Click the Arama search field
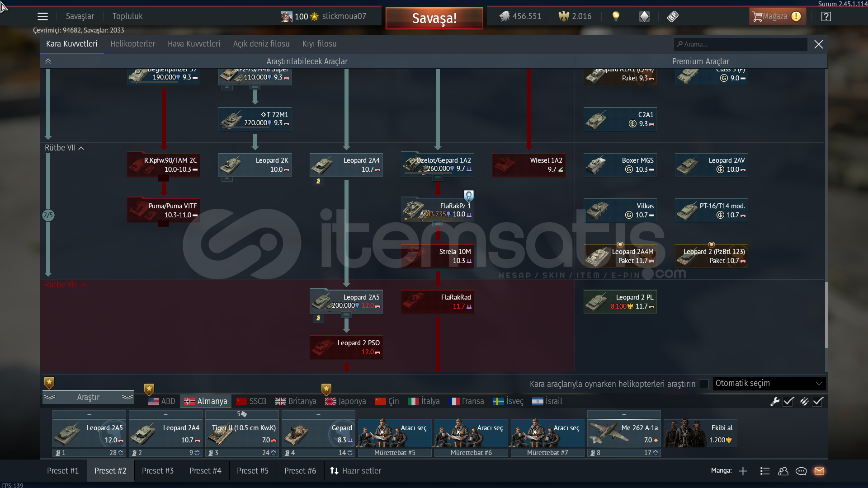 (741, 44)
